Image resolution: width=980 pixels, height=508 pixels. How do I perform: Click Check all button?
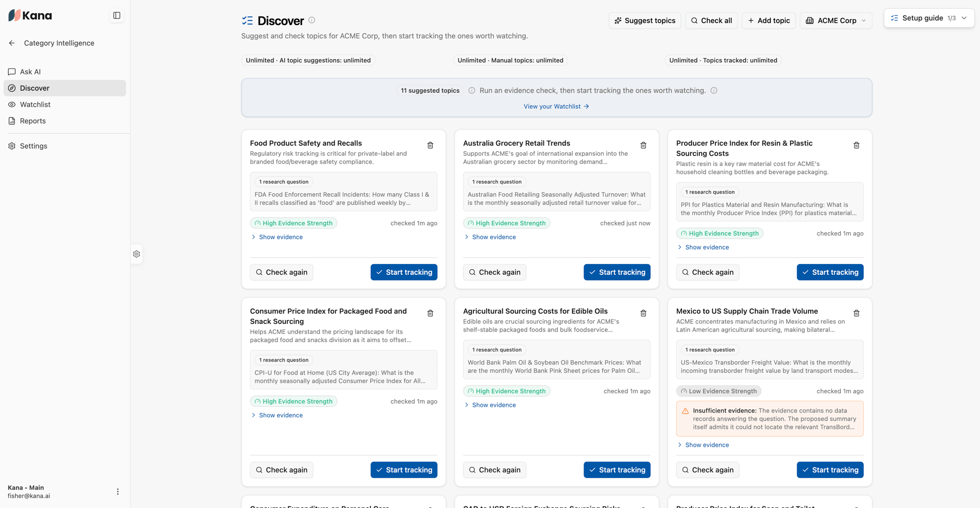(711, 21)
